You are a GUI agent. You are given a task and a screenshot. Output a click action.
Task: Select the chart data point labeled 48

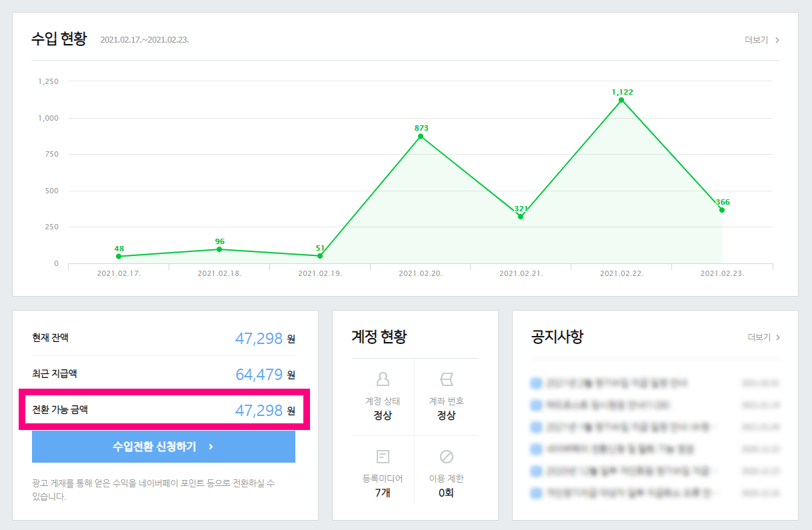(119, 256)
